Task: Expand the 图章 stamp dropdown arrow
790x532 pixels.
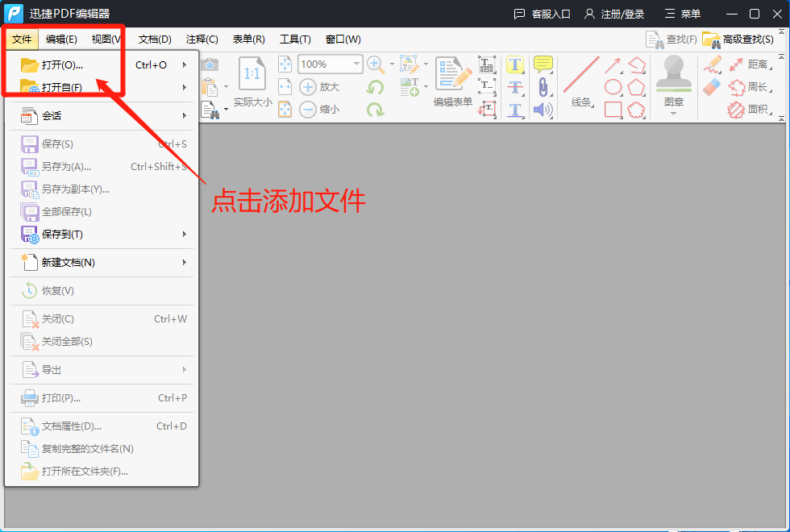Action: (x=674, y=114)
